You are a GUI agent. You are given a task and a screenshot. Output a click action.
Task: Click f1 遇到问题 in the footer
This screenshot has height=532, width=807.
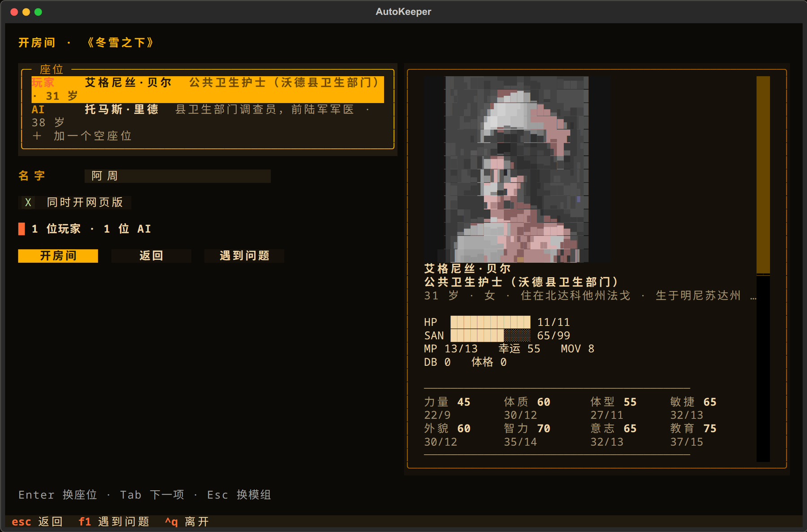[x=114, y=522]
